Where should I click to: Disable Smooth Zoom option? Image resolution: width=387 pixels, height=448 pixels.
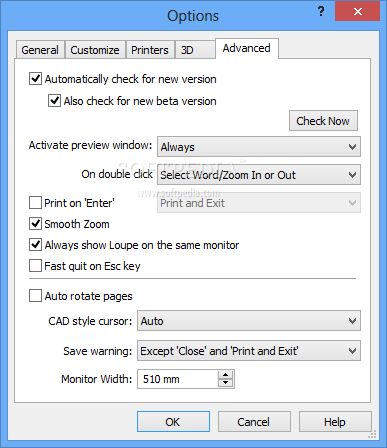point(35,224)
